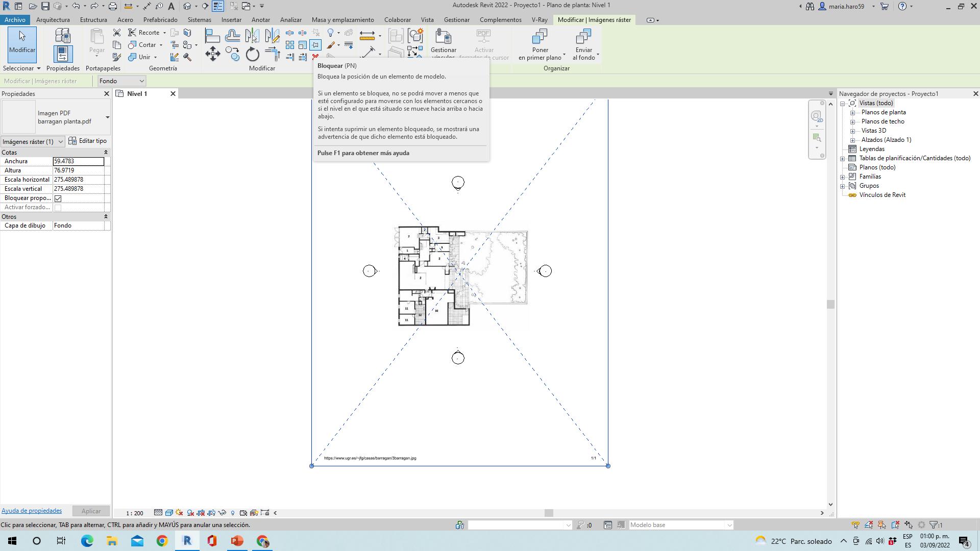Click the Activar forzado checkbox

[x=58, y=208]
